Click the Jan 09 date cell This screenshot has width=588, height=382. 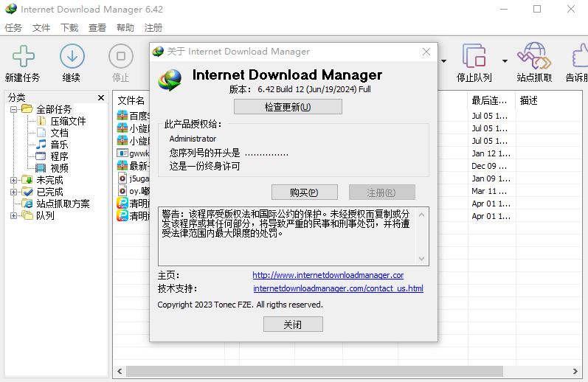[x=491, y=178]
